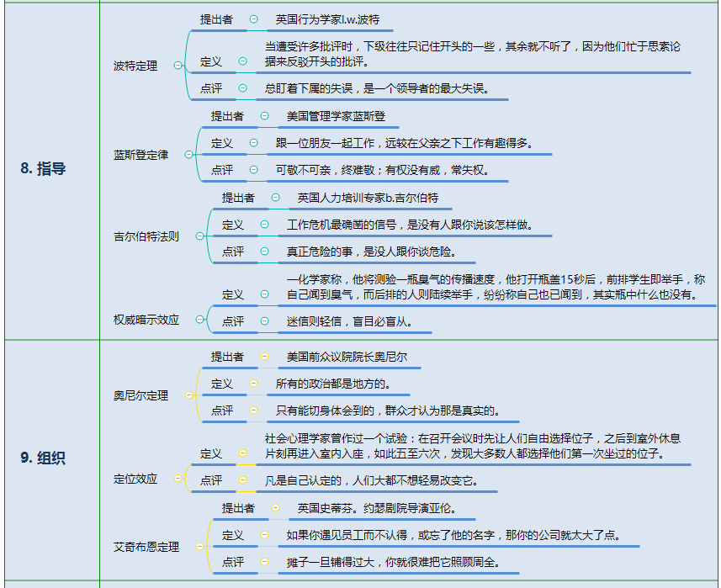
Task: Click text 摊子一旦铺得过大 comment
Action: point(394,562)
